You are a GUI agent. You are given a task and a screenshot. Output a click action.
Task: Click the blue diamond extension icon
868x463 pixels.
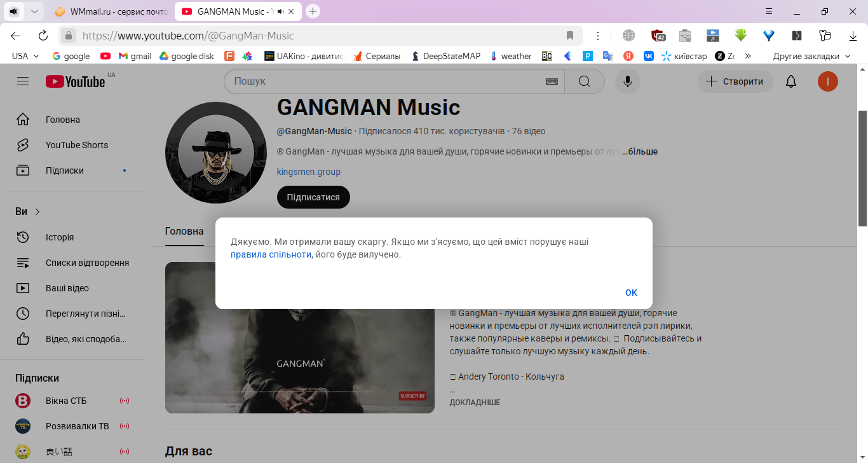click(x=769, y=36)
